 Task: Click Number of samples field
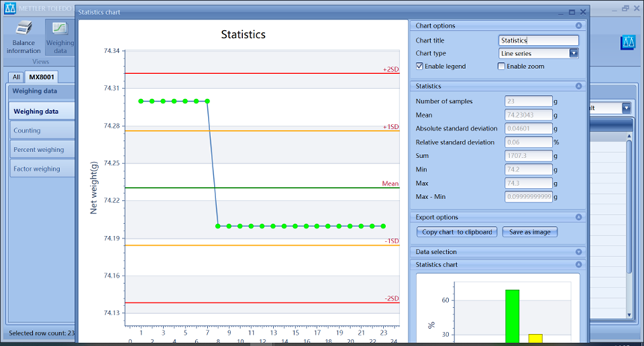click(x=528, y=101)
